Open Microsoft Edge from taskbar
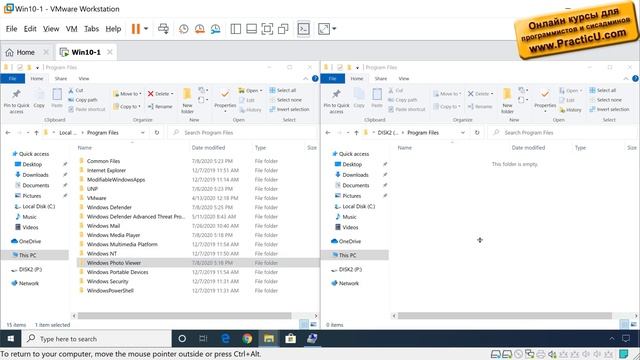 point(225,339)
